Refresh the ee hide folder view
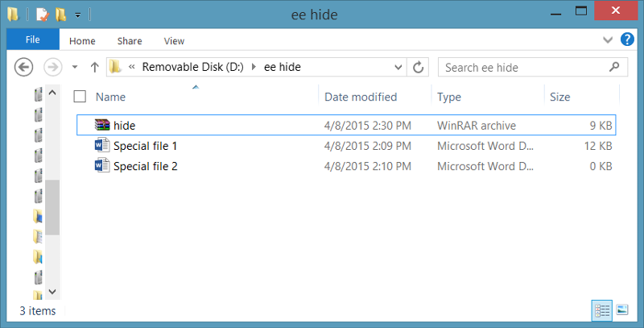Screen dimensions: 644x328 (418, 67)
